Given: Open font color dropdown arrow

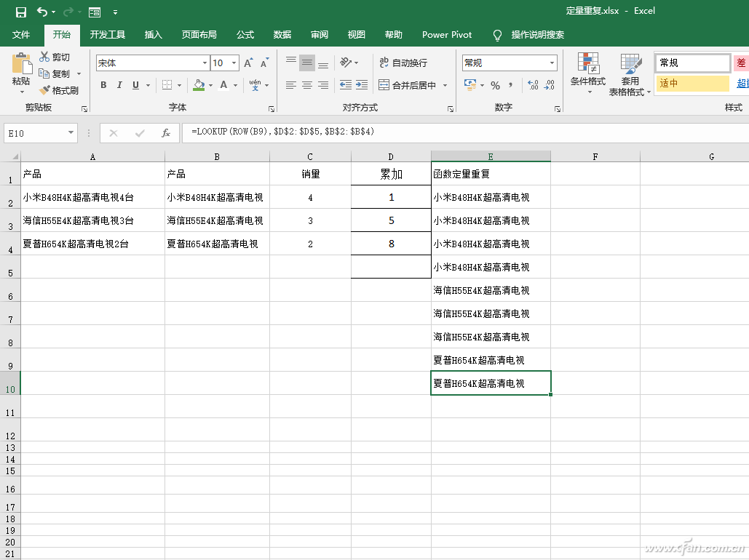Looking at the screenshot, I should tap(236, 86).
